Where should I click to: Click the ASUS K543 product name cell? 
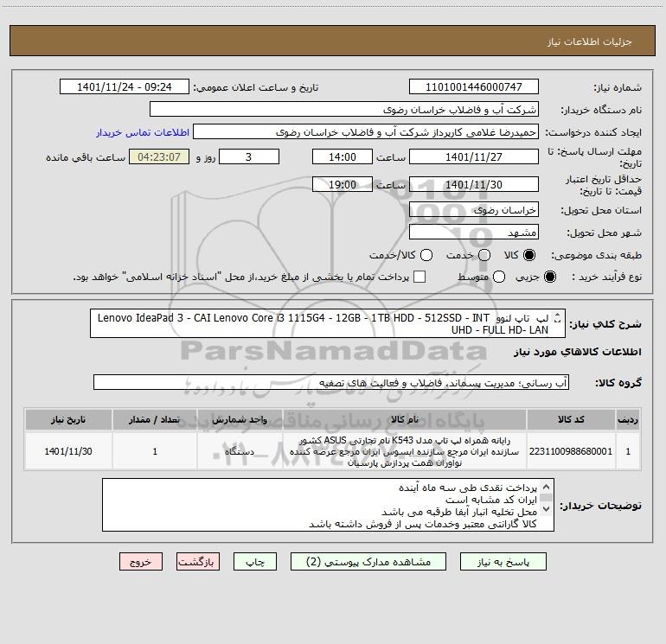point(405,451)
